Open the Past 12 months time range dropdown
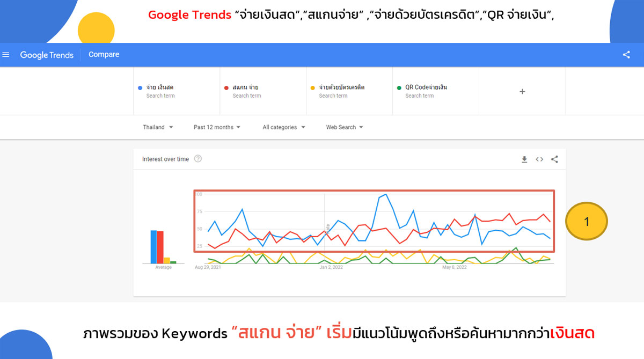Image resolution: width=644 pixels, height=359 pixels. point(217,127)
